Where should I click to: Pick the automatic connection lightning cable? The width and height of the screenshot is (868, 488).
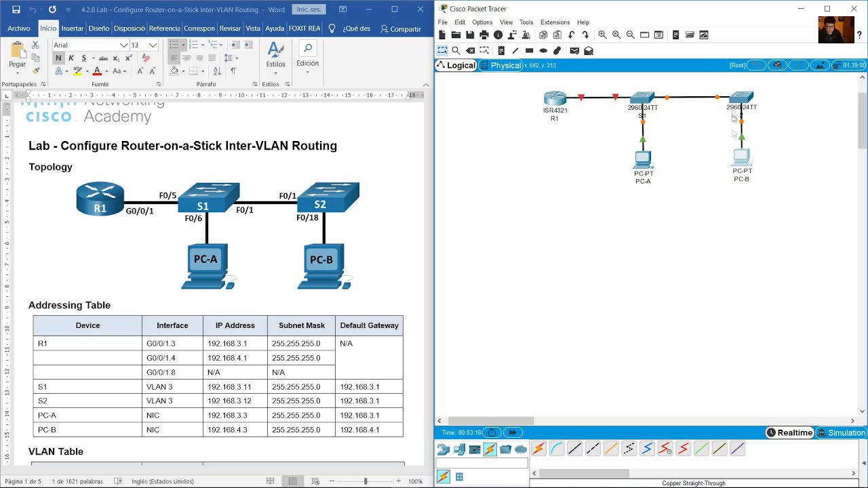click(538, 449)
